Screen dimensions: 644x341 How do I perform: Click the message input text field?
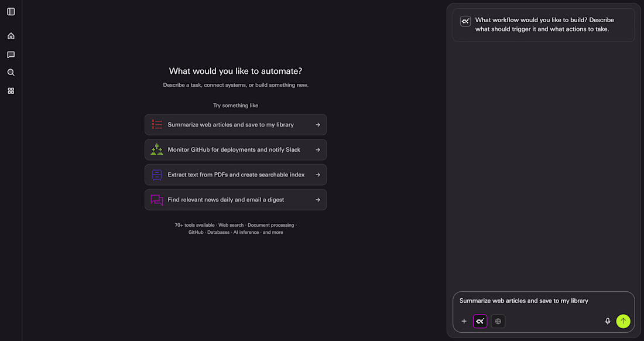point(543,301)
